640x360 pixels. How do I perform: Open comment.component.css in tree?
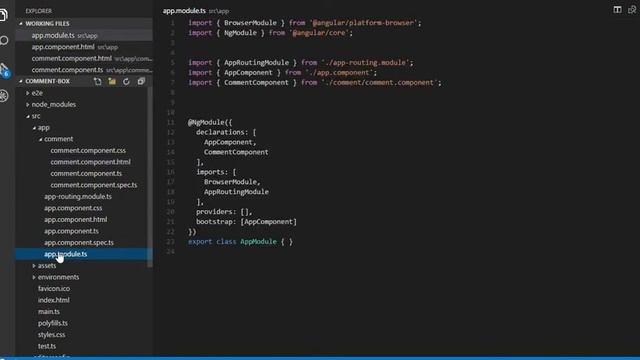pyautogui.click(x=88, y=151)
